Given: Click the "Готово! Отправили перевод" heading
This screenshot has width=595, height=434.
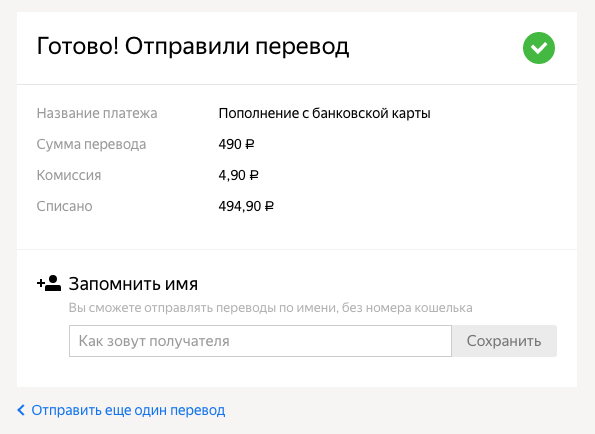Looking at the screenshot, I should click(x=193, y=47).
